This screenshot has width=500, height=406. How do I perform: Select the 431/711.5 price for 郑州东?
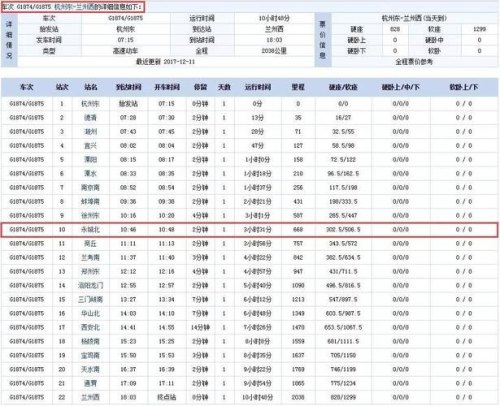(343, 272)
